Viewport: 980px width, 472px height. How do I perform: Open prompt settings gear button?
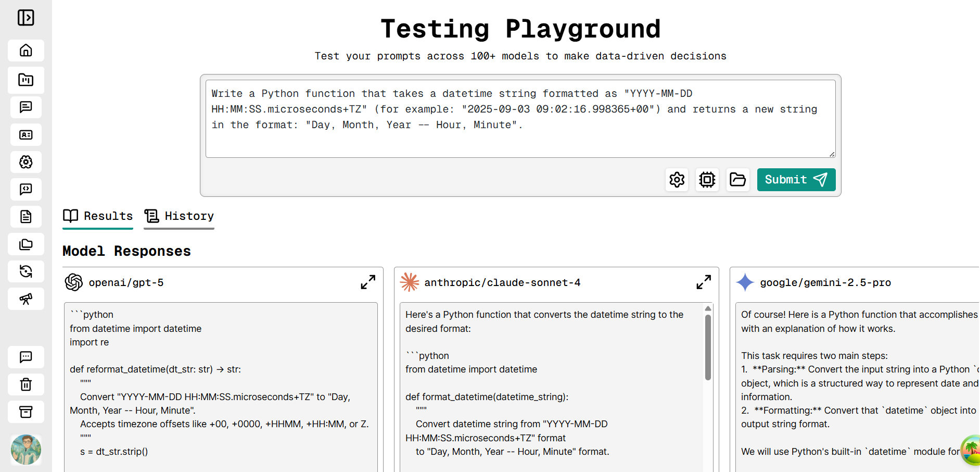(x=677, y=180)
